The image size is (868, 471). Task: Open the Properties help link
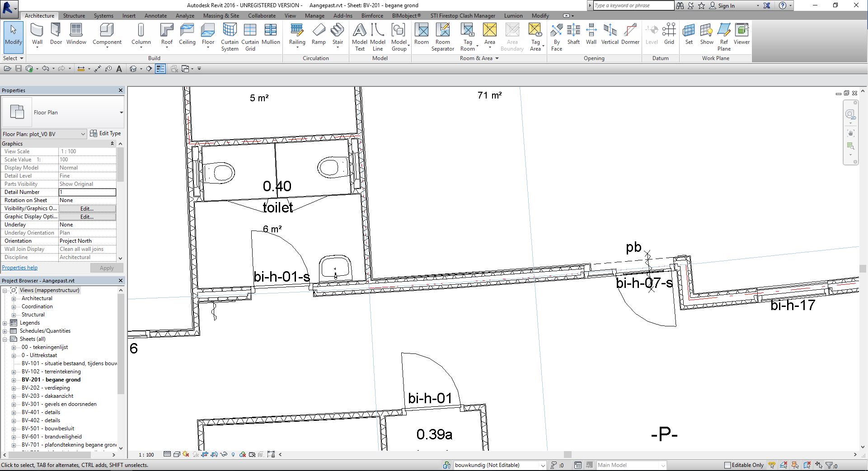click(x=19, y=267)
